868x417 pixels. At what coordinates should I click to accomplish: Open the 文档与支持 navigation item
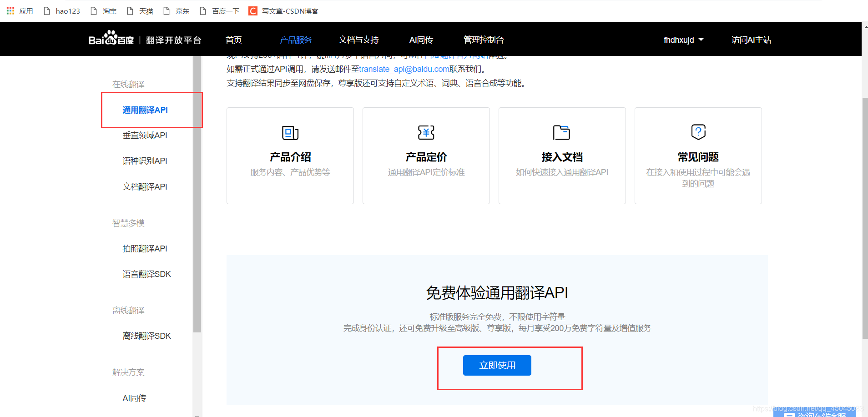358,40
